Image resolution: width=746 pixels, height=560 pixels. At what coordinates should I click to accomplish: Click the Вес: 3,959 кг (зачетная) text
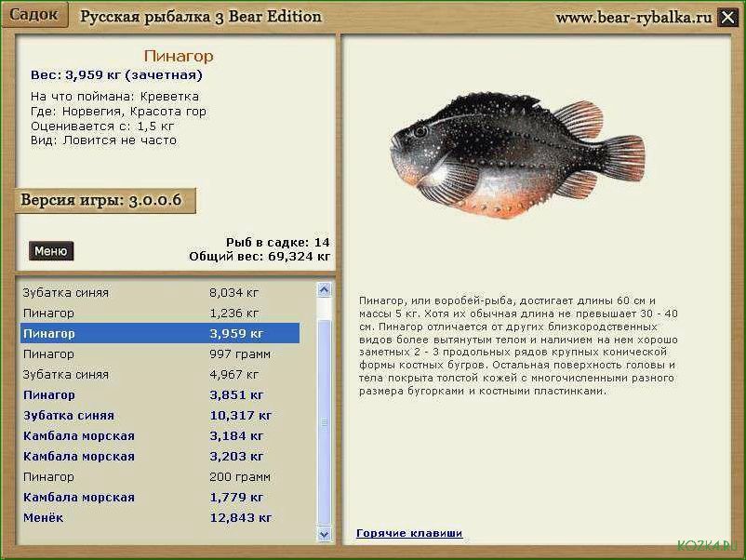pyautogui.click(x=116, y=75)
